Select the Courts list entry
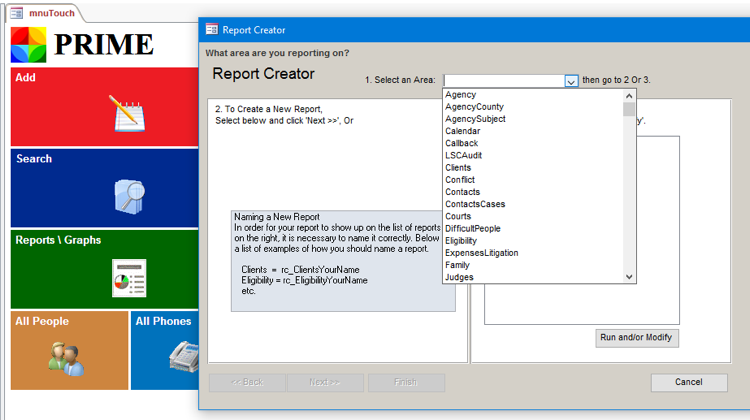 tap(458, 217)
